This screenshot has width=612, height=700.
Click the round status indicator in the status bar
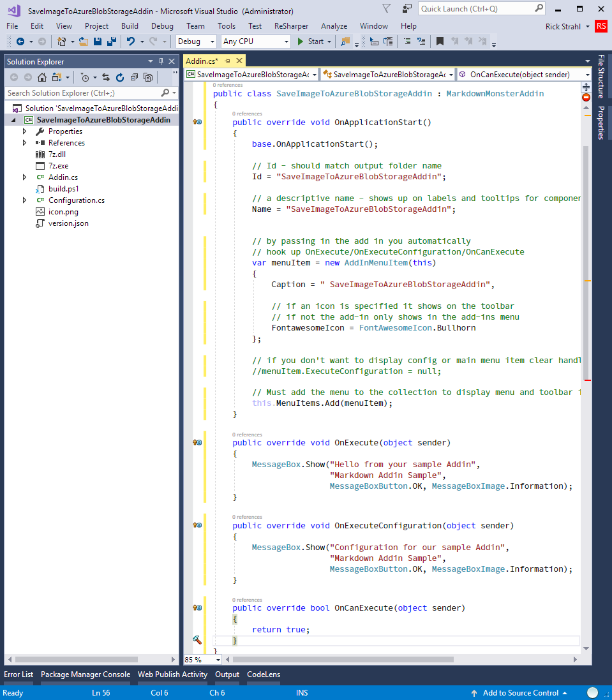point(592,692)
